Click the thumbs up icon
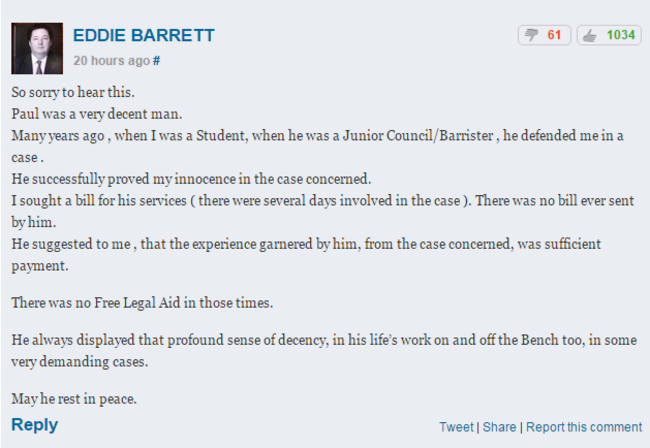650x448 pixels. click(x=589, y=36)
